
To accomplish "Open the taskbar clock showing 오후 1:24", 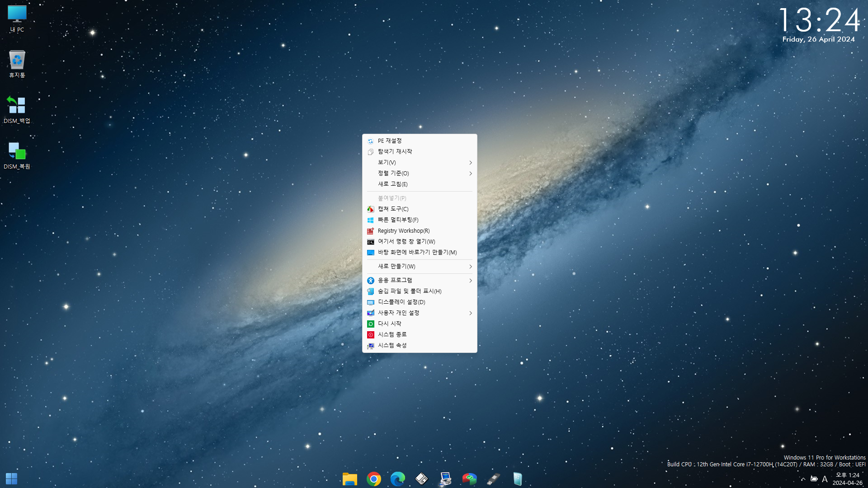I will (x=848, y=479).
